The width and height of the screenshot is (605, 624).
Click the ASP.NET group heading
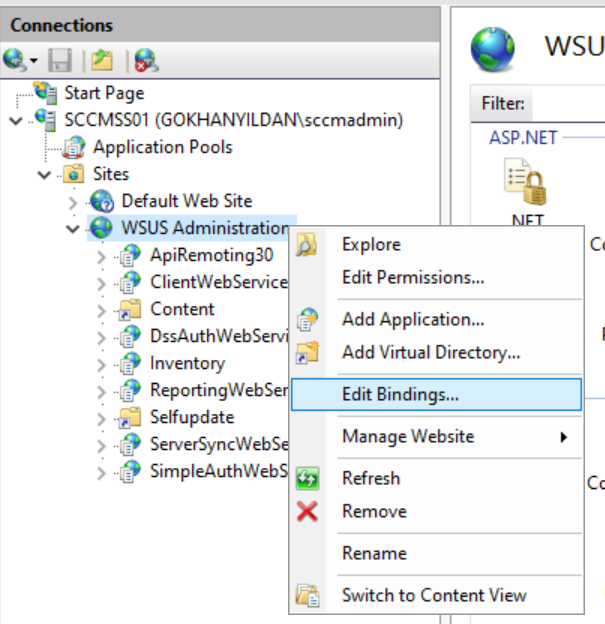coord(523,138)
